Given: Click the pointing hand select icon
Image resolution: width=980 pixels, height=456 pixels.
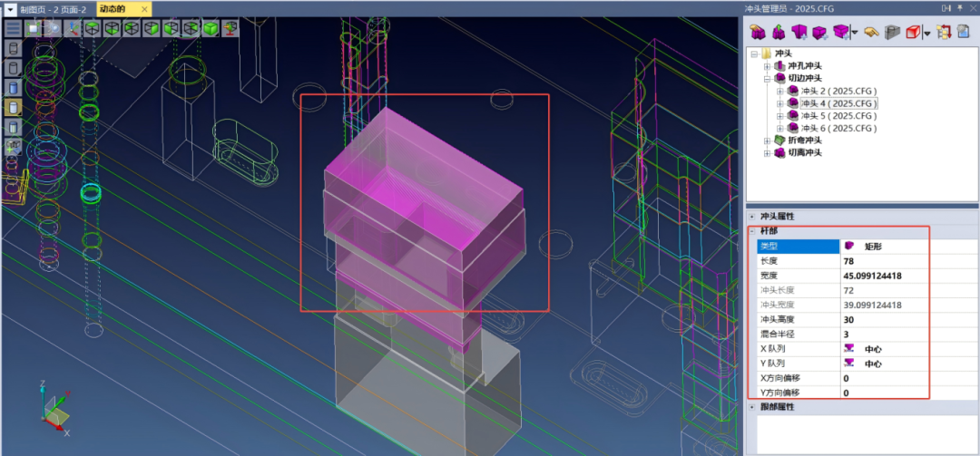Looking at the screenshot, I should point(871,32).
